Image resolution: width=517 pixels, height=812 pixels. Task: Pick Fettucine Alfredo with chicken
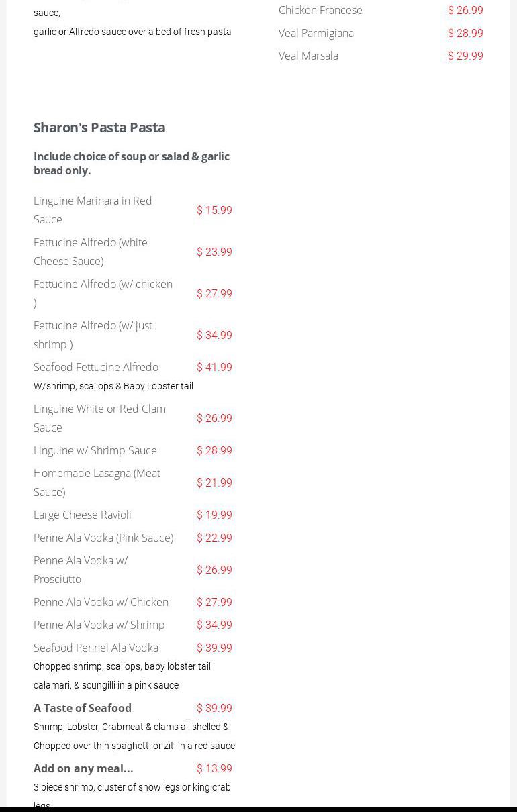[103, 293]
